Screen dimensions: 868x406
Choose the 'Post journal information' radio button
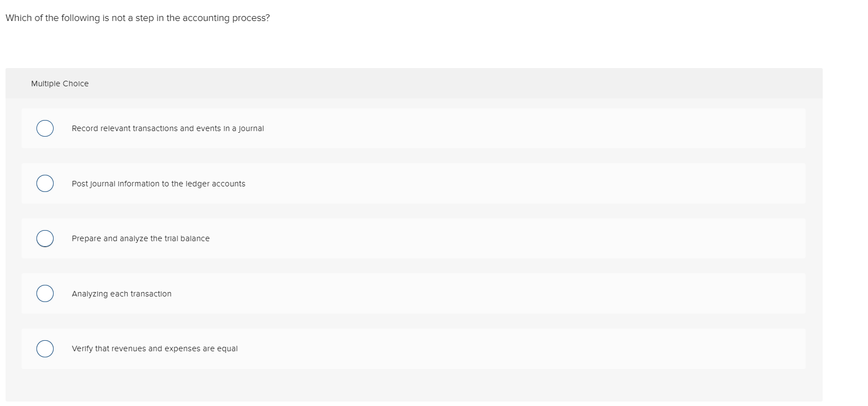click(x=45, y=184)
